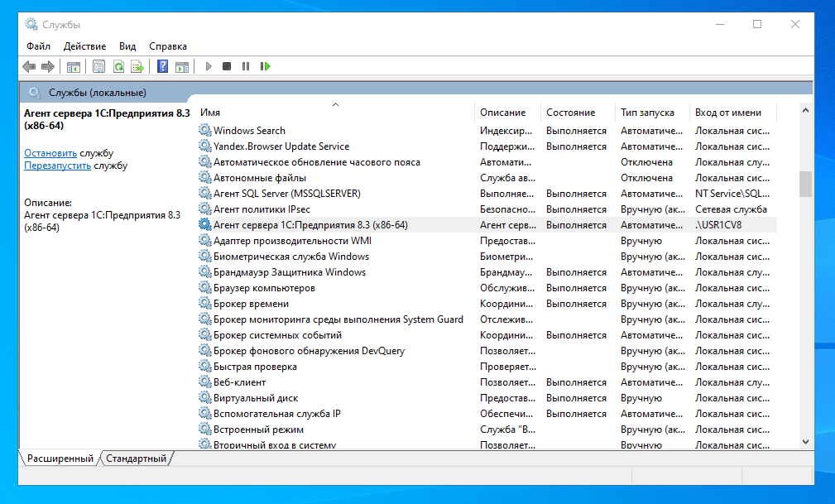Open the Файл menu
Screen dimensions: 835x504
38,46
